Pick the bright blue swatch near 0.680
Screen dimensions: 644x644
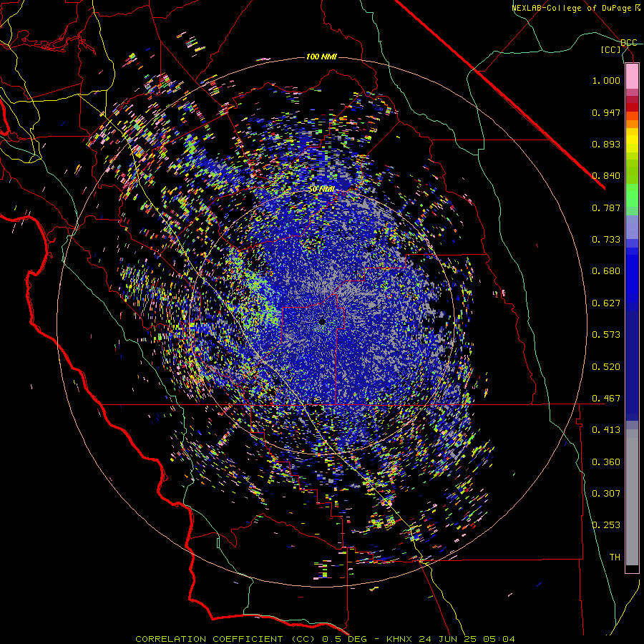pos(632,275)
